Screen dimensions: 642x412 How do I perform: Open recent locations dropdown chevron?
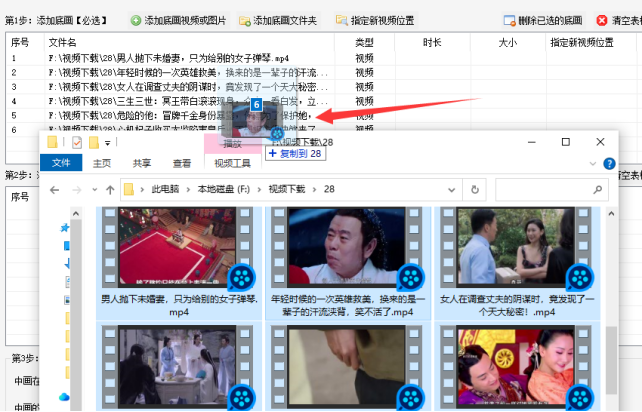(x=95, y=190)
